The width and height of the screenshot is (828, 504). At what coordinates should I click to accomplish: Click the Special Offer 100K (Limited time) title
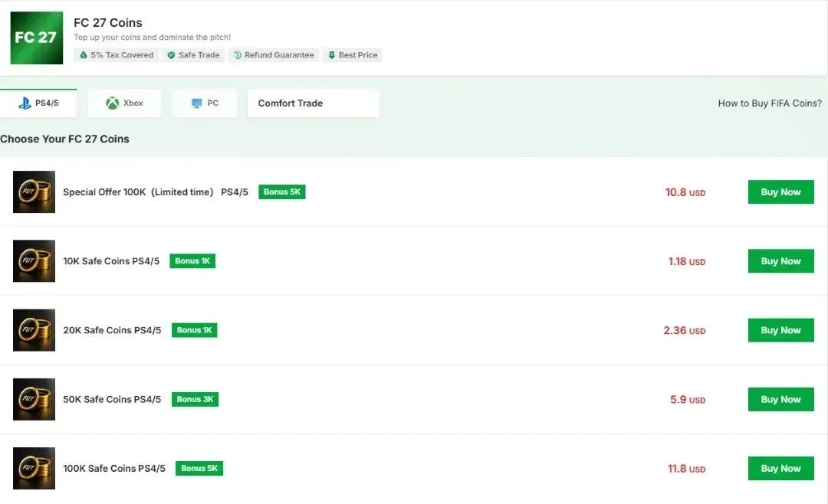click(156, 192)
